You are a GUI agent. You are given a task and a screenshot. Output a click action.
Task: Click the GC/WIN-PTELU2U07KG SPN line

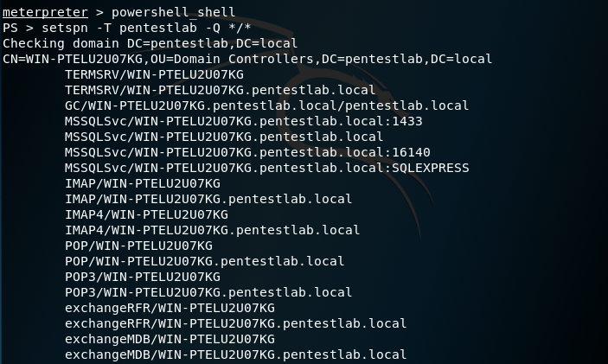(266, 105)
